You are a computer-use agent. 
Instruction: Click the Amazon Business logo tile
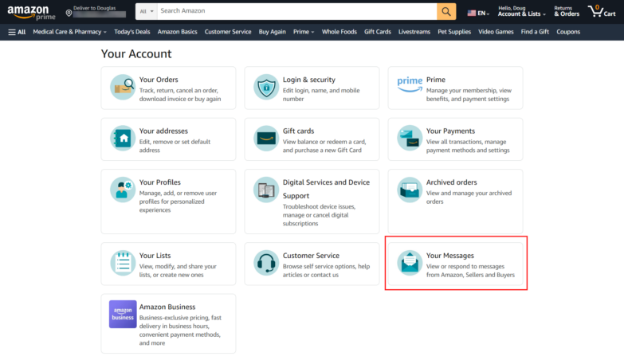(123, 315)
